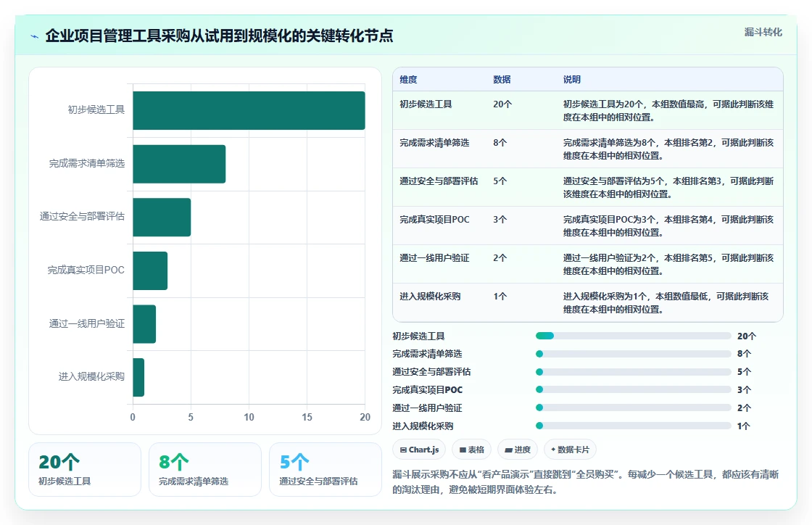Click the 2个 value in the table
Viewport: 812px width, 525px height.
click(500, 258)
